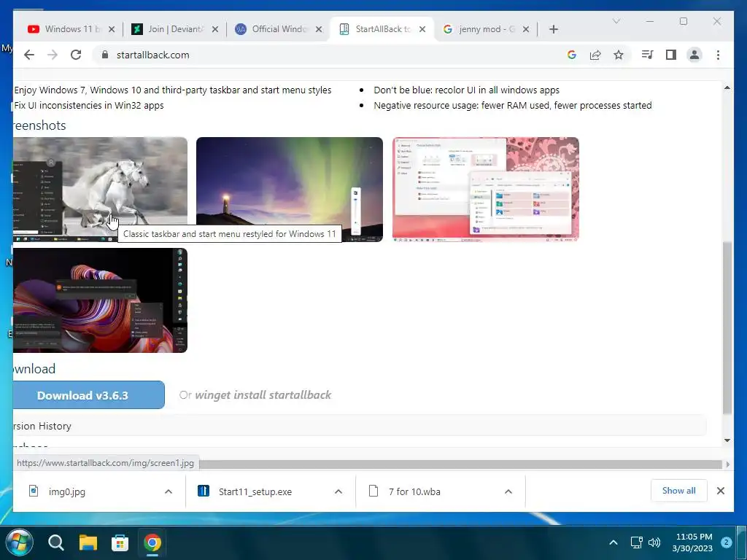Click the page vertical scrollbar thumb

coord(727,327)
